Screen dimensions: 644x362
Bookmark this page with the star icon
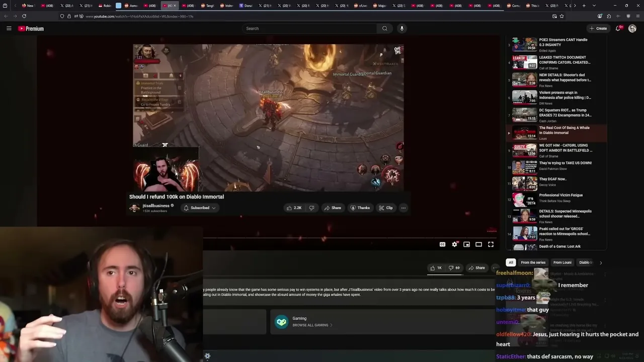pos(561,16)
